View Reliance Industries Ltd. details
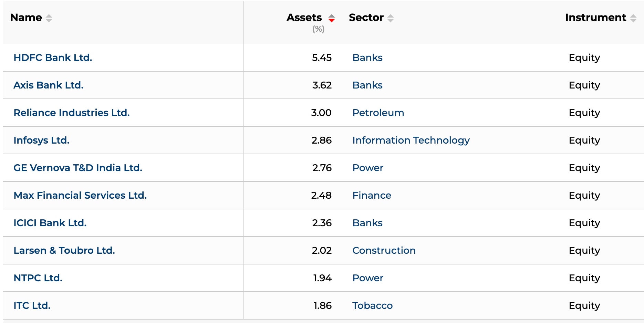Image resolution: width=644 pixels, height=323 pixels. (71, 113)
